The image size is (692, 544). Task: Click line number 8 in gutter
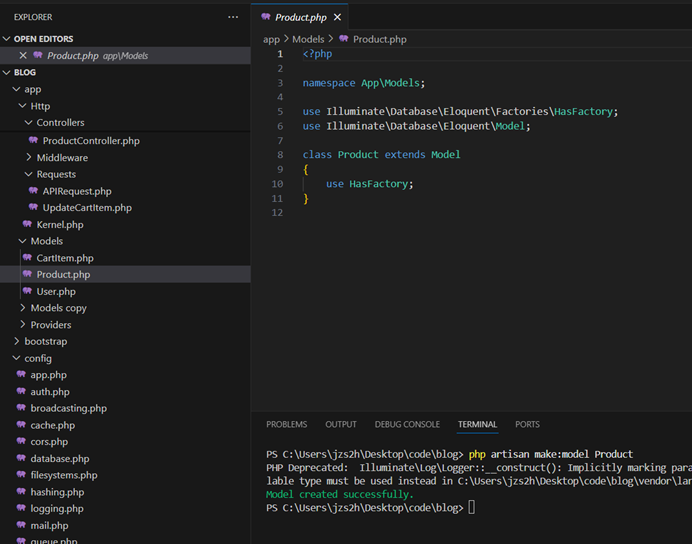[280, 155]
